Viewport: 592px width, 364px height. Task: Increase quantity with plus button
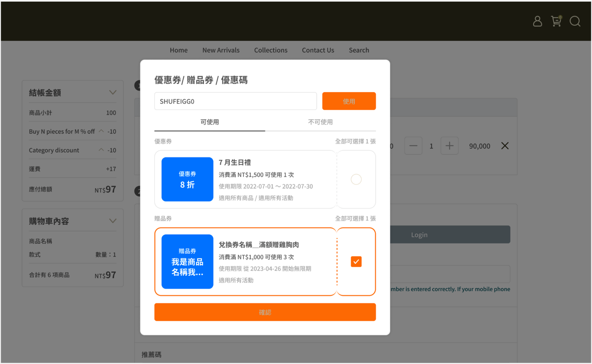[x=449, y=146]
